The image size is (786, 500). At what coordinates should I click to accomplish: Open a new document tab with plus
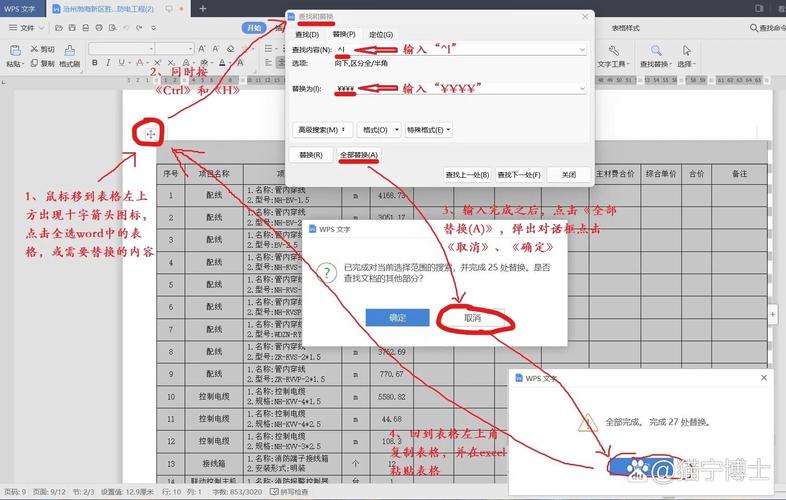pos(203,9)
